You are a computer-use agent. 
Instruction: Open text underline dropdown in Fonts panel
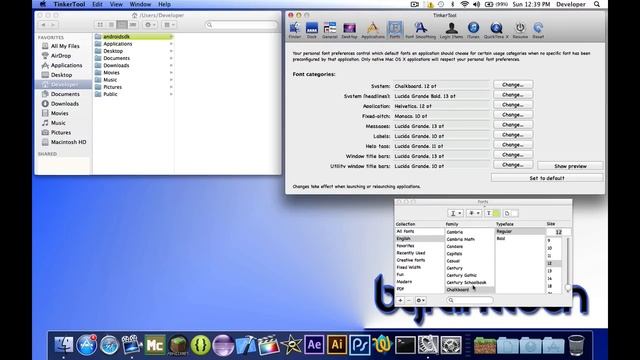tap(456, 213)
